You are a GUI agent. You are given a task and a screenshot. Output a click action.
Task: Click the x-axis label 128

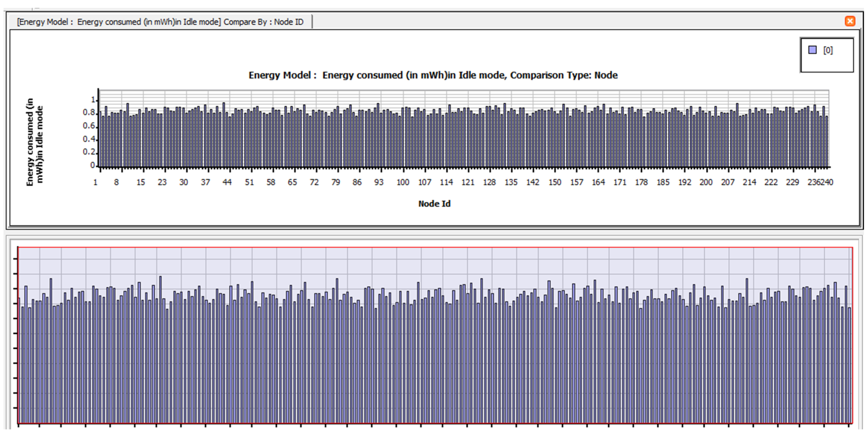[489, 182]
